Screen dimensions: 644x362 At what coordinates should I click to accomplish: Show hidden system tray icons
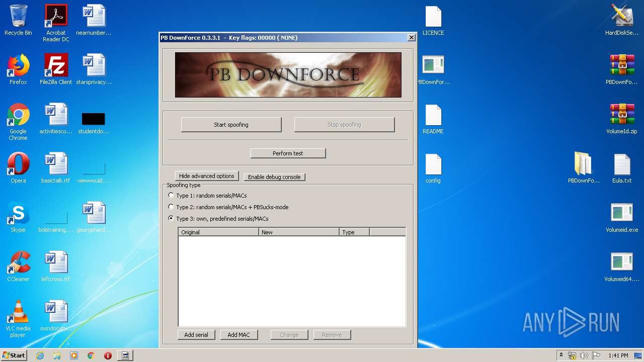[x=561, y=355]
